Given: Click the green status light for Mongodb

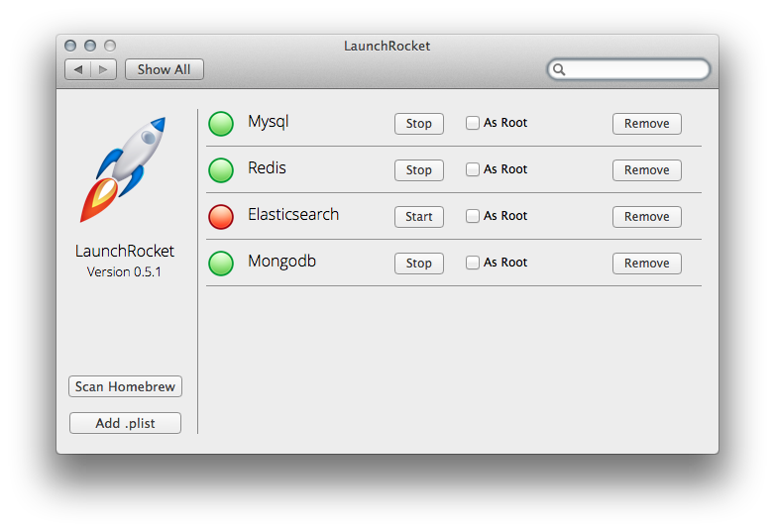Looking at the screenshot, I should click(221, 264).
